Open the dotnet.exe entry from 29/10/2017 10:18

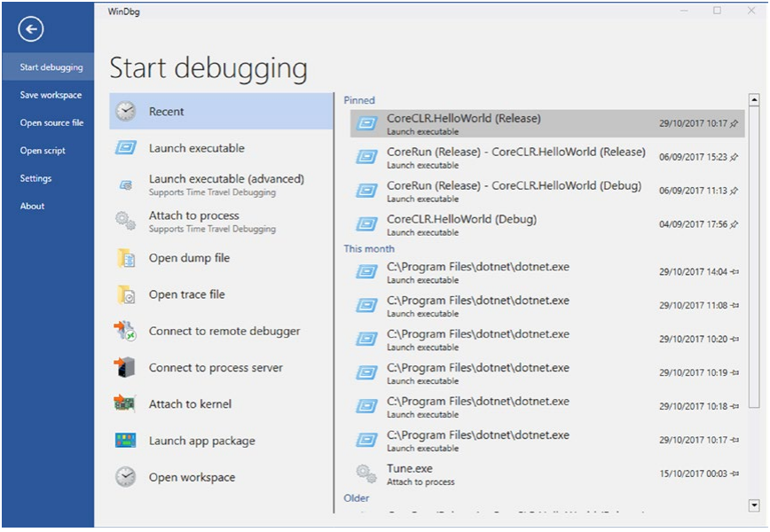[x=547, y=406]
